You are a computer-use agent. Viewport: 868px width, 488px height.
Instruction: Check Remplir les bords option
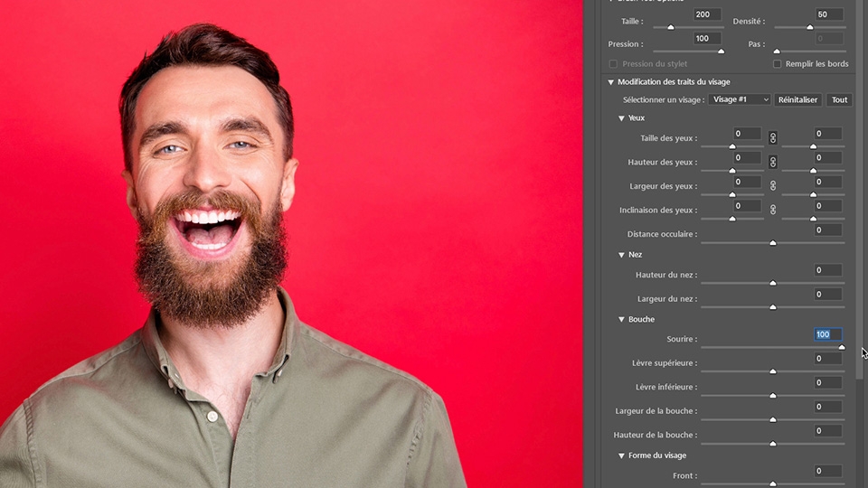778,64
